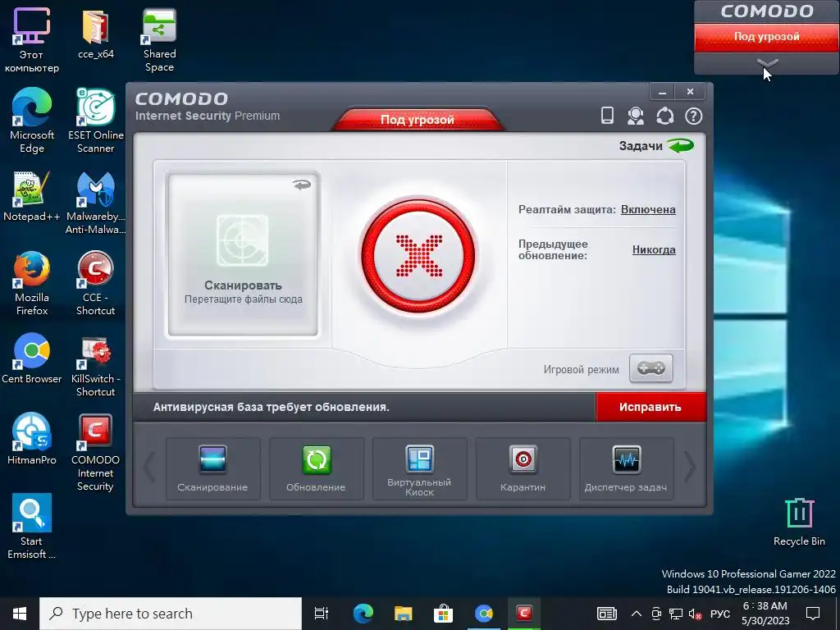Select the Start Emsisoft desktop icon

pyautogui.click(x=32, y=526)
